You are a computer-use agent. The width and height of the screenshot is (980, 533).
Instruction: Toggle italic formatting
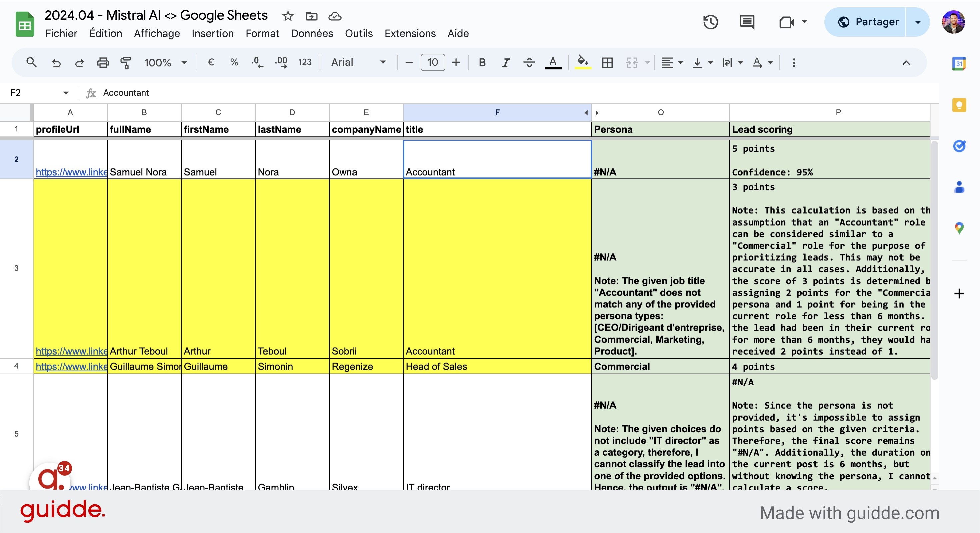(x=506, y=62)
